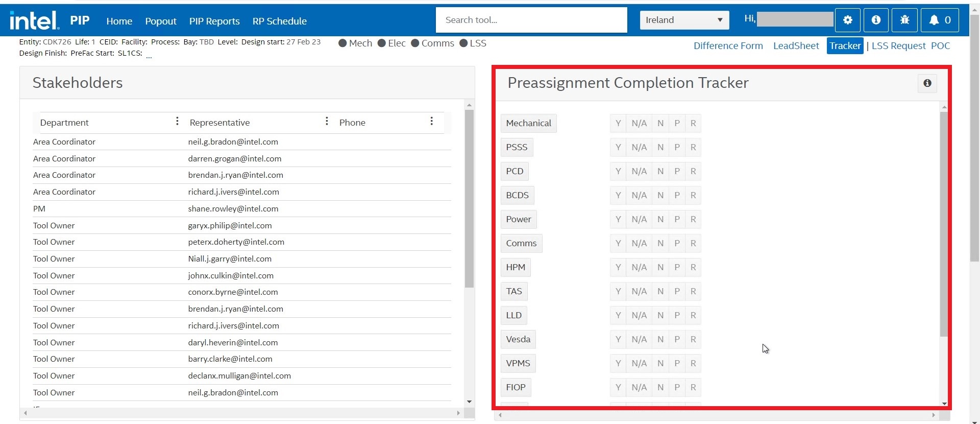Screen dimensions: 980x424
Task: Mark Power row status as P
Action: pos(677,219)
